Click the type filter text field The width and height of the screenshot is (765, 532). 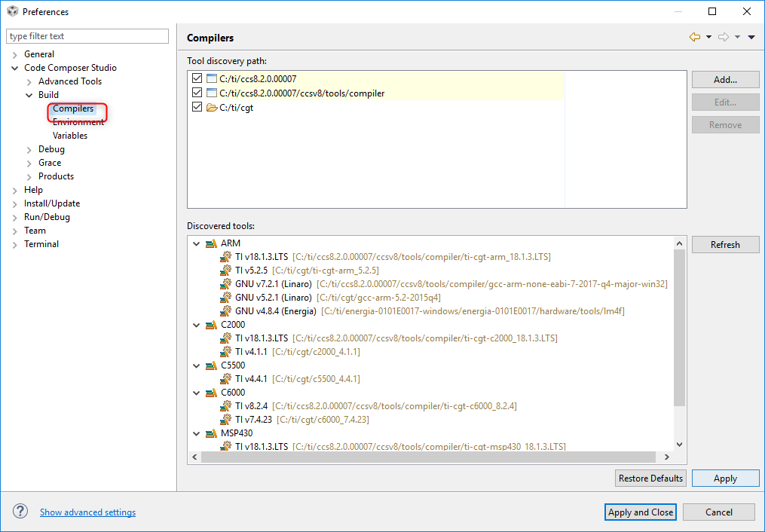(x=87, y=36)
